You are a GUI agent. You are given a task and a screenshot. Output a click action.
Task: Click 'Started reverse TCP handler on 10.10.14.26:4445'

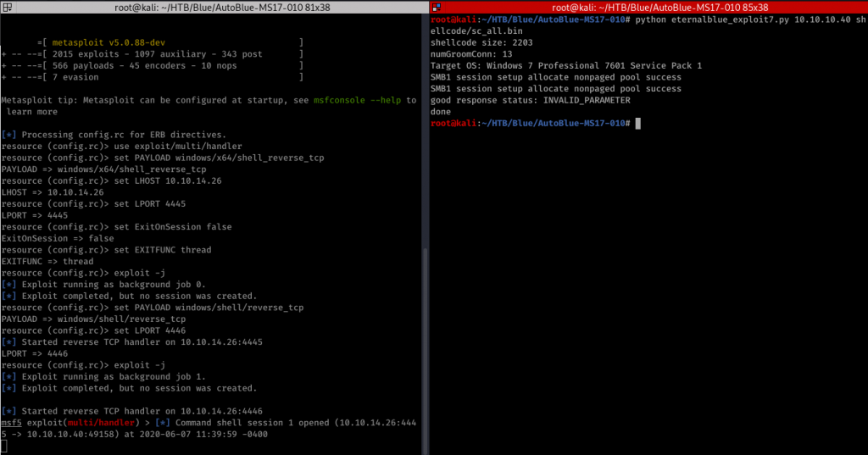pos(131,342)
